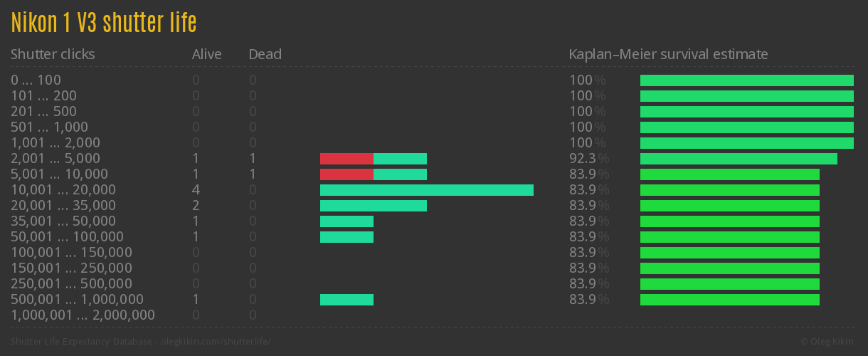The height and width of the screenshot is (356, 868).
Task: Click the teal bar in 500,001 … 1,000,000 row
Action: tap(346, 300)
